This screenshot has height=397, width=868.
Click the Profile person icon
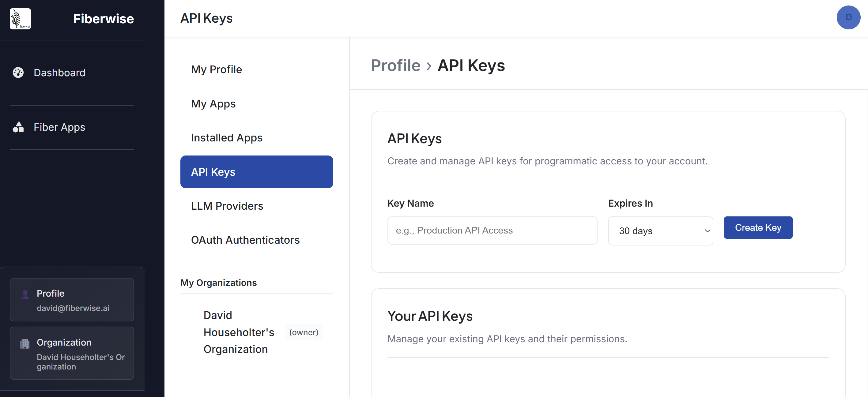click(x=25, y=294)
